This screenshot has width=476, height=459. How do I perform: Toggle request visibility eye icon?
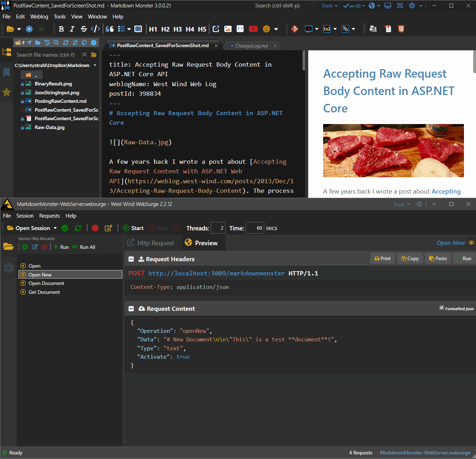pyautogui.click(x=471, y=243)
